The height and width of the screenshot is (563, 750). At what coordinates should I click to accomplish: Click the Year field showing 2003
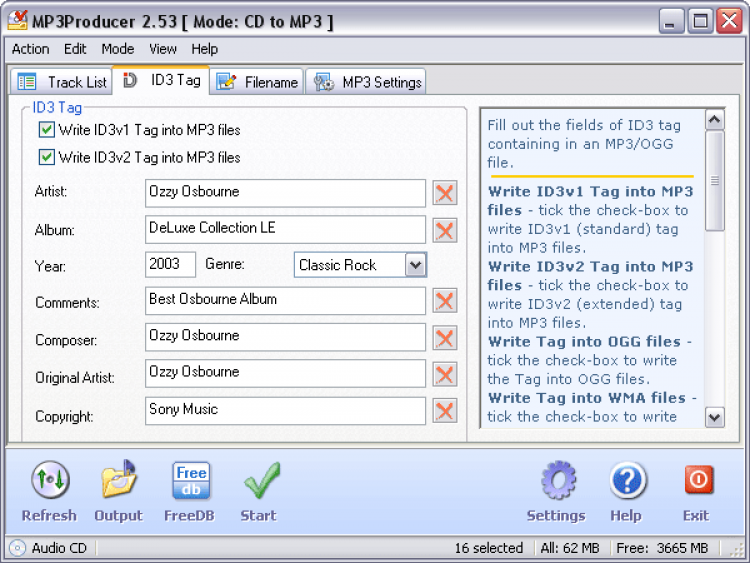coord(170,265)
